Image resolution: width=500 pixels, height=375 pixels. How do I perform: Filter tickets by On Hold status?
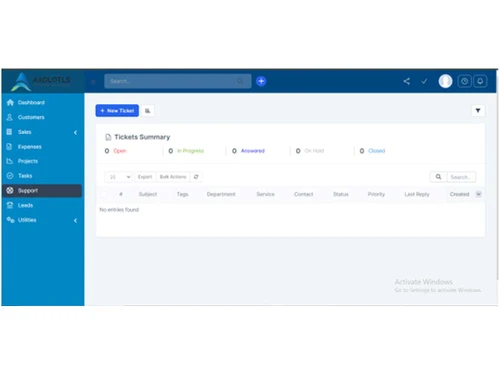pos(314,151)
